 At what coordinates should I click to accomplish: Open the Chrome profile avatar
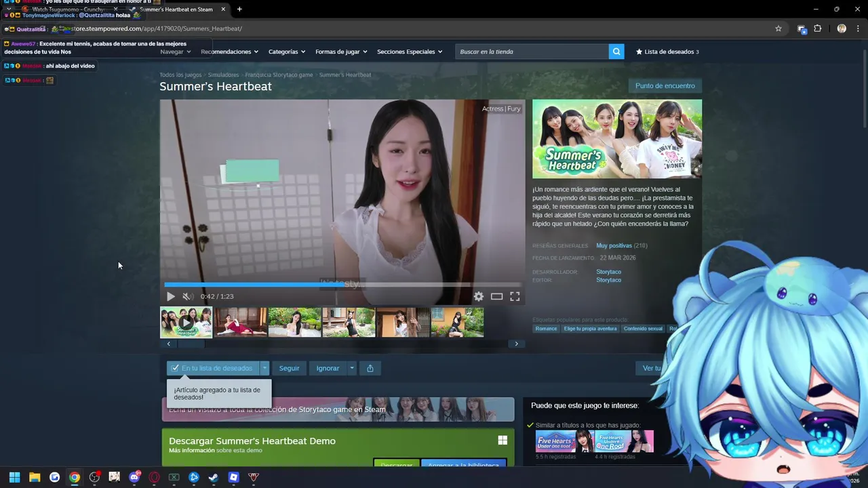pyautogui.click(x=842, y=28)
